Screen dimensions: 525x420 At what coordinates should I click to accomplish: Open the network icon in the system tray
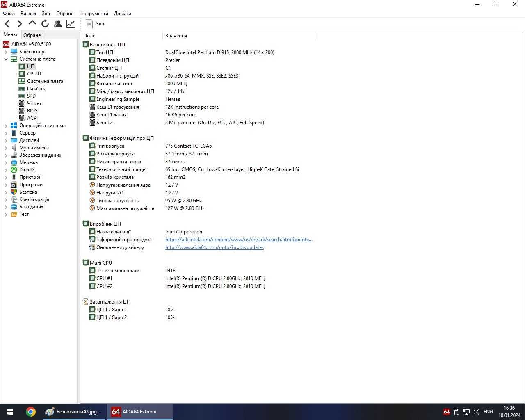pyautogui.click(x=466, y=412)
